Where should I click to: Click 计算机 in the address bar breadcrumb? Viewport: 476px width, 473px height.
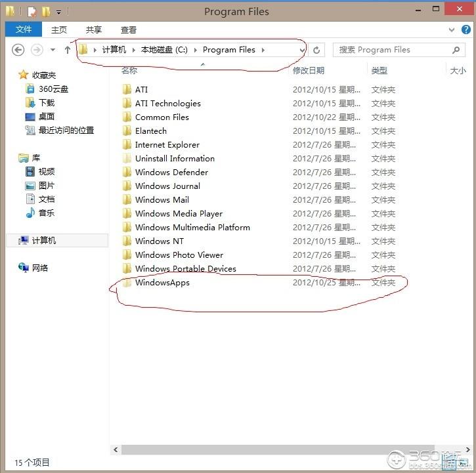[x=114, y=50]
